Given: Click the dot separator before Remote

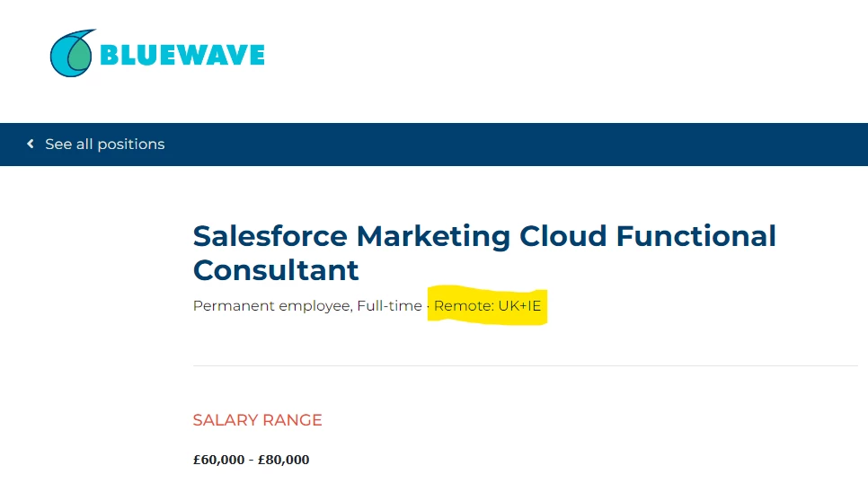Looking at the screenshot, I should [428, 306].
